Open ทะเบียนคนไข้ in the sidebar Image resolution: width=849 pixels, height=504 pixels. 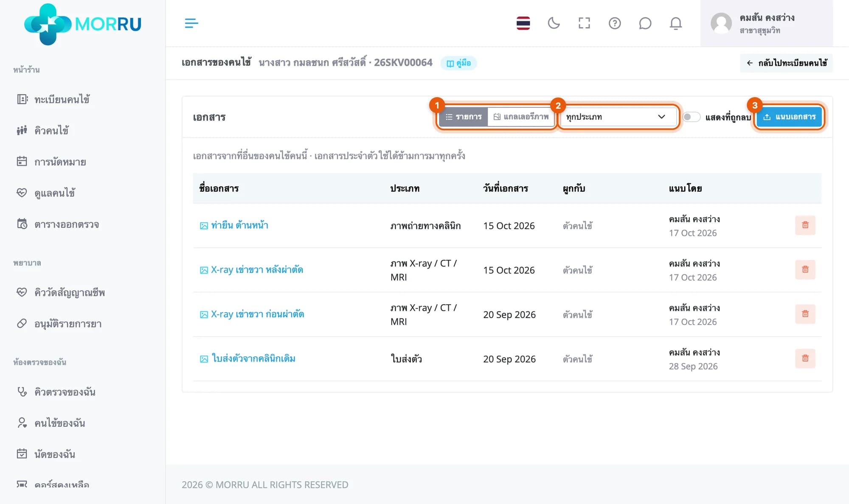pos(62,99)
